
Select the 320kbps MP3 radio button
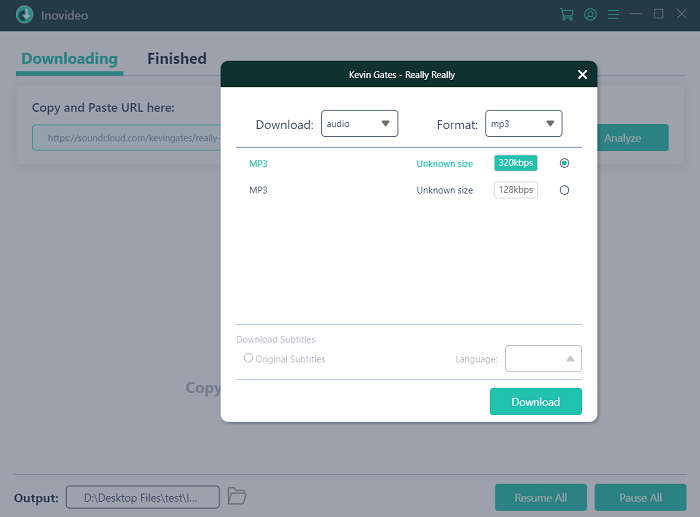click(564, 163)
